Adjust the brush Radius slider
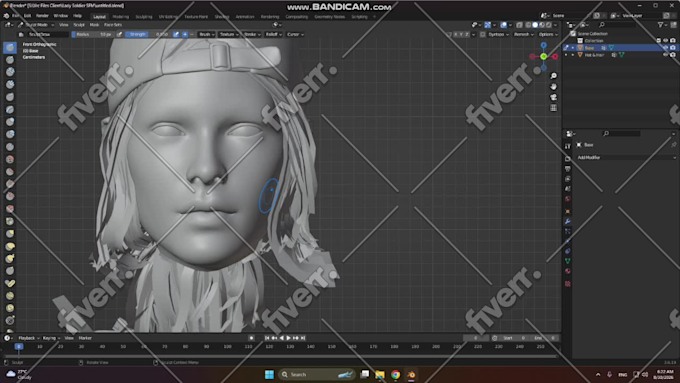The width and height of the screenshot is (680, 383). click(93, 34)
